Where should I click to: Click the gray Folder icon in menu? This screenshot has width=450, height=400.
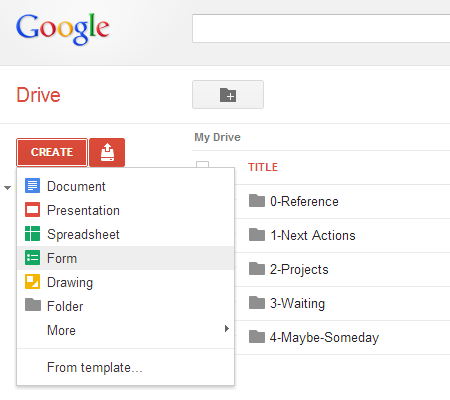(33, 305)
